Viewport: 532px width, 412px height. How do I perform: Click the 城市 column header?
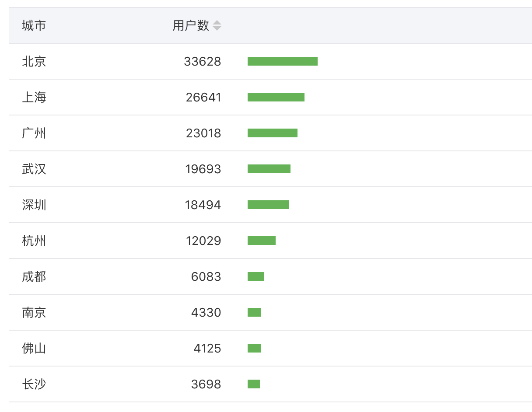tap(34, 26)
